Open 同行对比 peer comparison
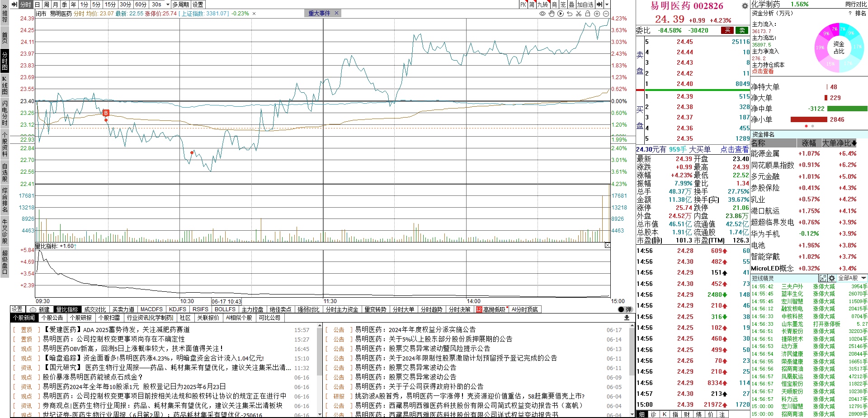The width and height of the screenshot is (868, 418). [856, 4]
